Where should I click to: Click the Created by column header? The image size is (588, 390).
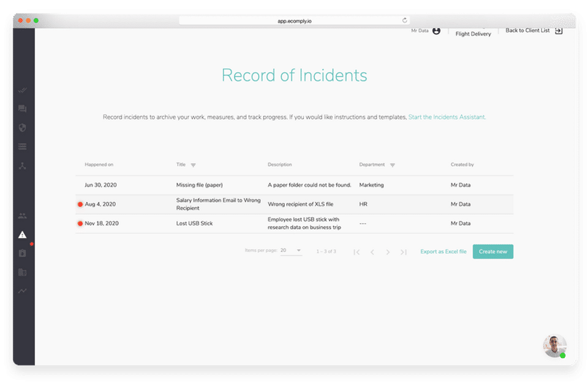[x=462, y=164]
